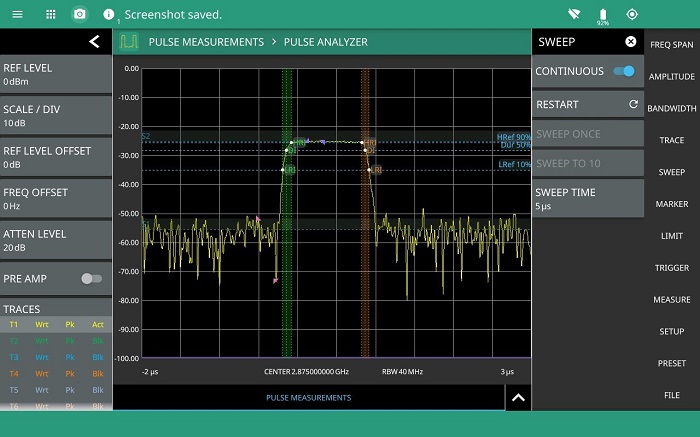This screenshot has height=437, width=700.
Task: Toggle the Pre Amp switch
Action: [92, 279]
